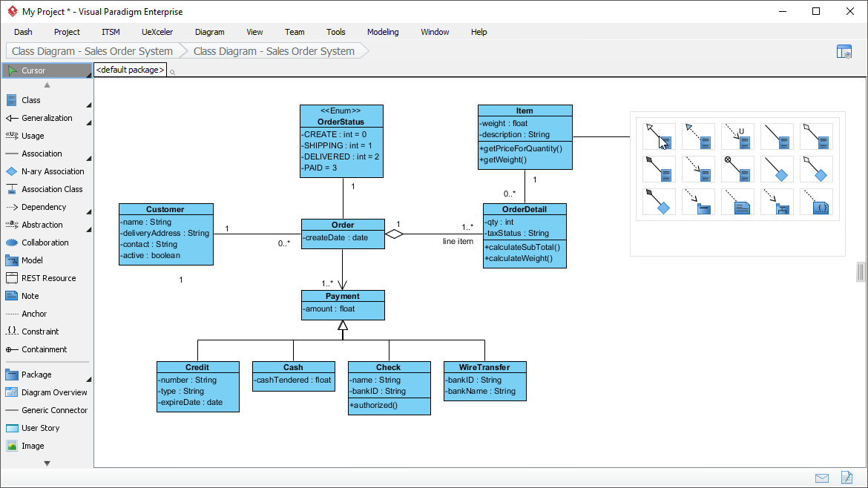Select the Usage tool in palette
868x488 pixels.
coord(47,136)
